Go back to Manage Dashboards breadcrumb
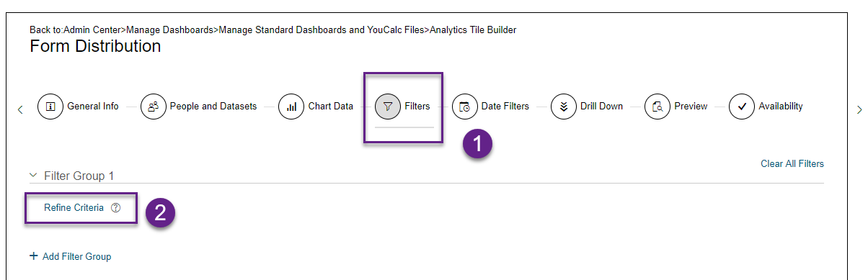This screenshot has width=868, height=280. pos(170,30)
